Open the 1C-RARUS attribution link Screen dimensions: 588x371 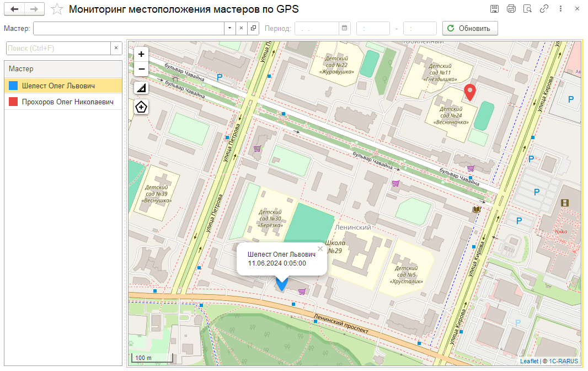(563, 361)
